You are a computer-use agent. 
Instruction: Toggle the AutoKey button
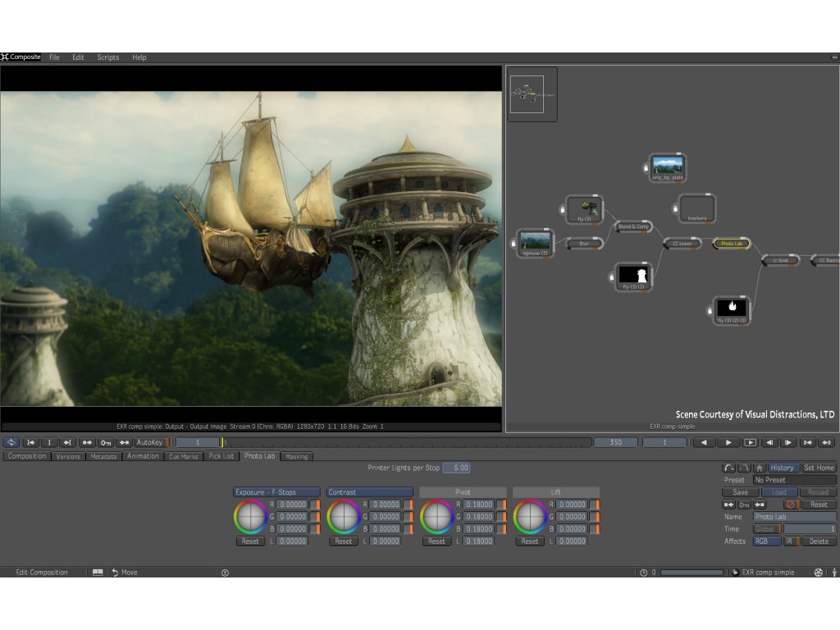pyautogui.click(x=150, y=442)
